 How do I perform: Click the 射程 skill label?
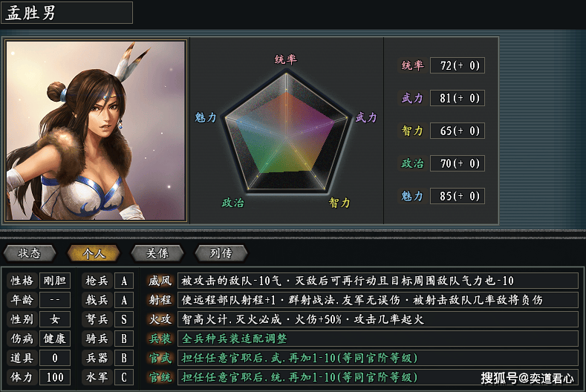point(160,300)
